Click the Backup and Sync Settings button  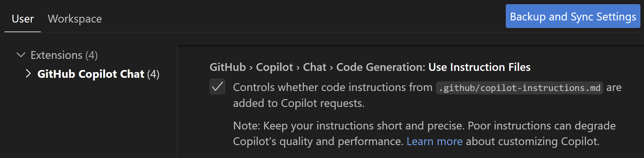click(573, 17)
